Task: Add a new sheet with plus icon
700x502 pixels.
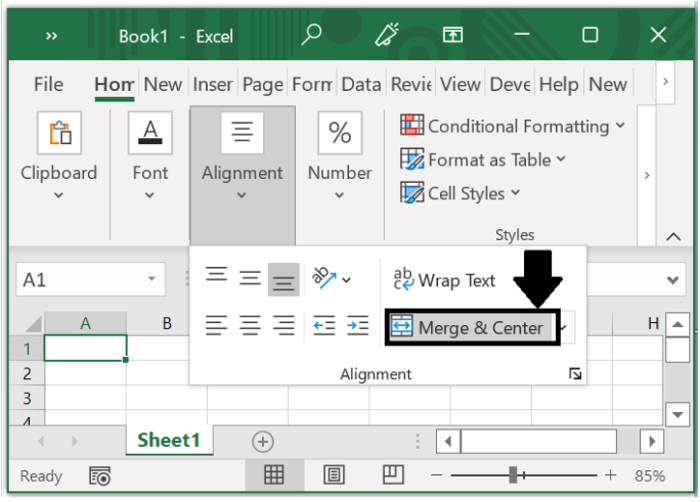Action: [x=262, y=441]
